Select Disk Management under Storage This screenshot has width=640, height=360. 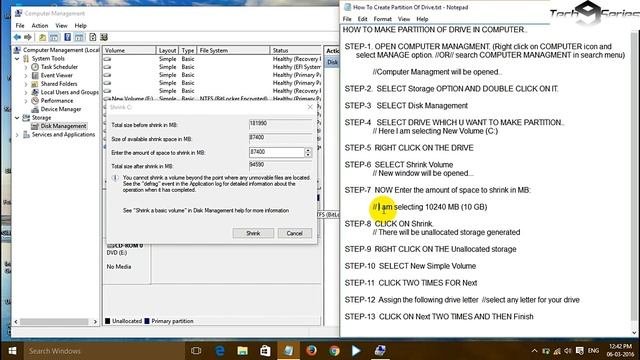tap(63, 126)
